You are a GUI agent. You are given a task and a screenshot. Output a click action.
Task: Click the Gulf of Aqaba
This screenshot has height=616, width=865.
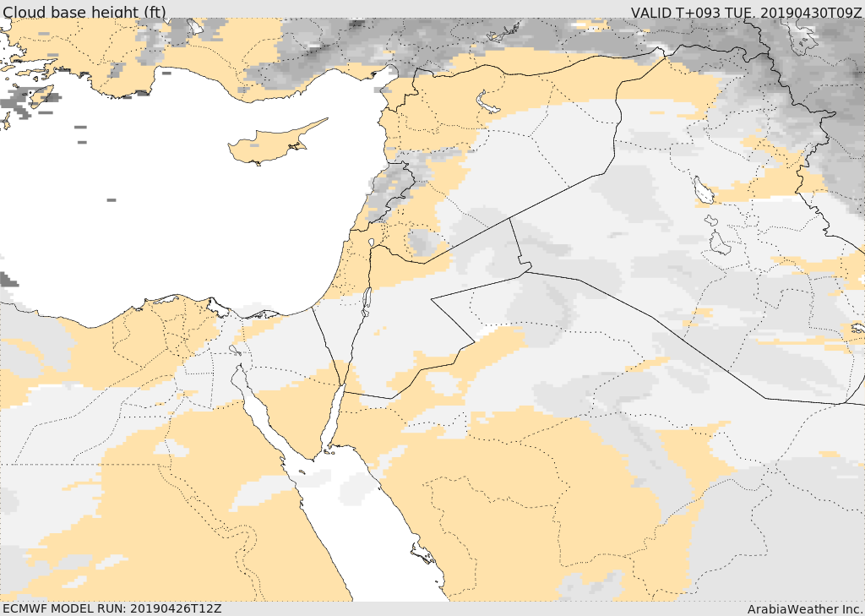[x=334, y=416]
